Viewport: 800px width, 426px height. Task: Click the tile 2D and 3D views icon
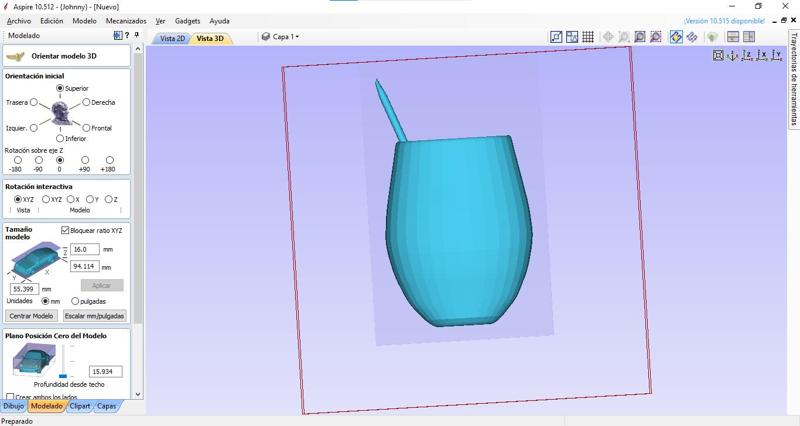pyautogui.click(x=572, y=37)
